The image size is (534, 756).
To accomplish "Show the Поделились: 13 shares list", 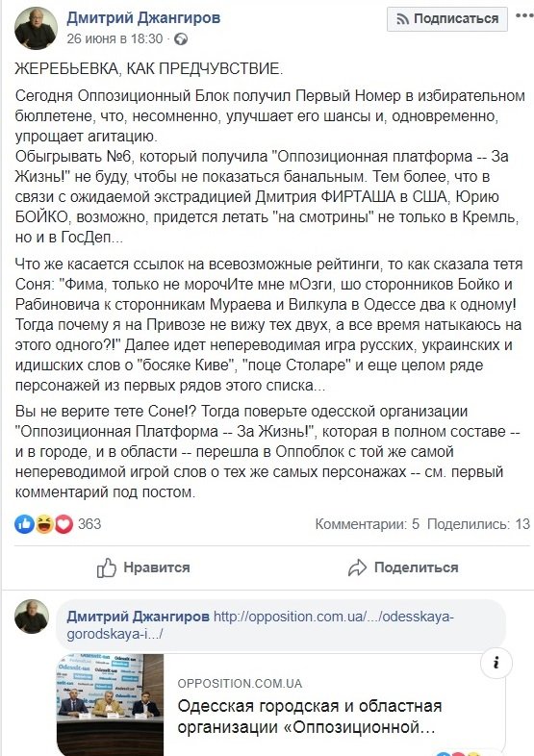I will pos(478,524).
